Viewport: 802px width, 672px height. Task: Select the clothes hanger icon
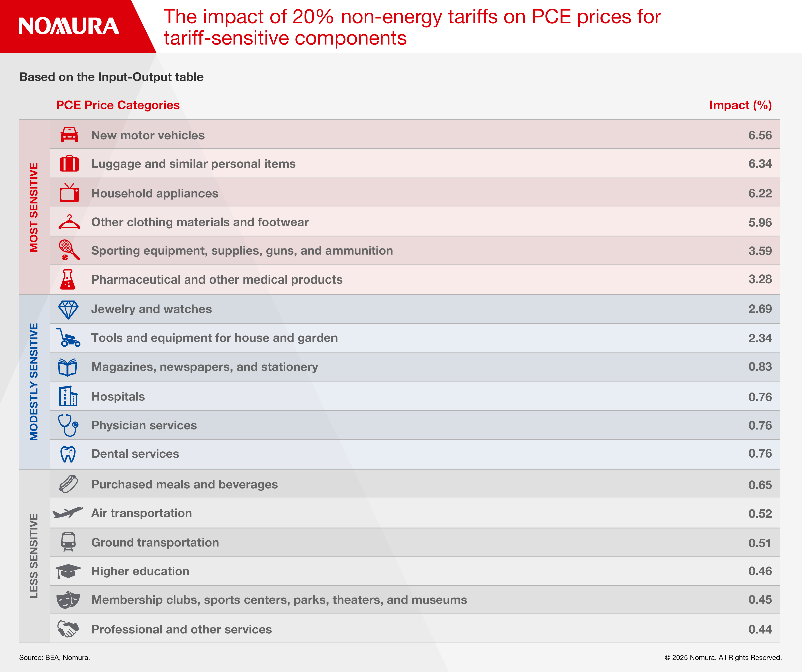point(69,222)
